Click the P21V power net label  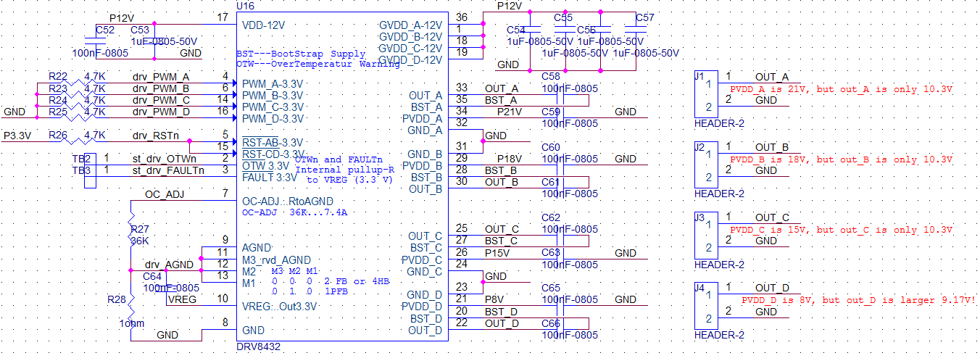pyautogui.click(x=510, y=112)
